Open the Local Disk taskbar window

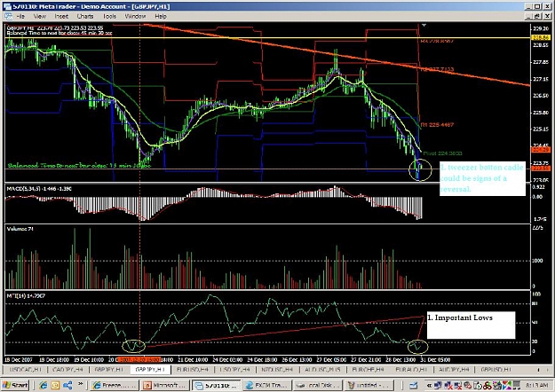(318, 385)
